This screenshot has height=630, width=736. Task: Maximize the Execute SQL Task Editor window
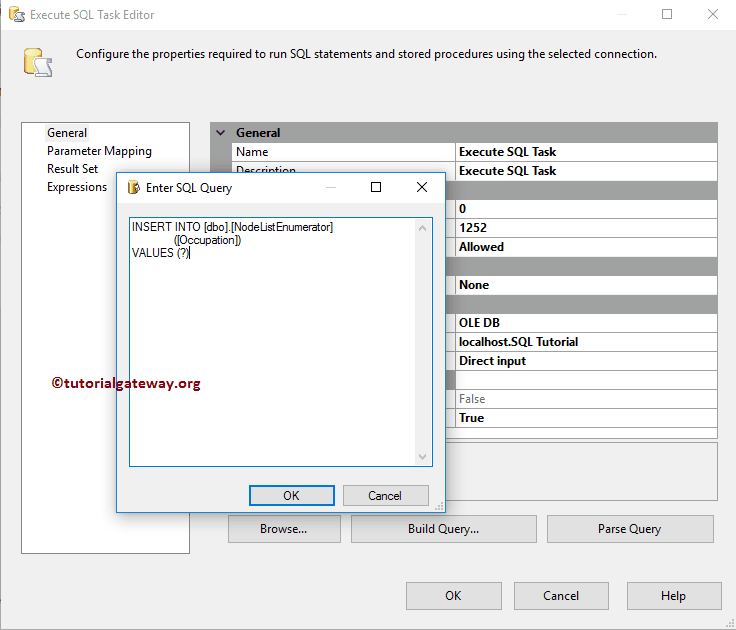click(667, 15)
